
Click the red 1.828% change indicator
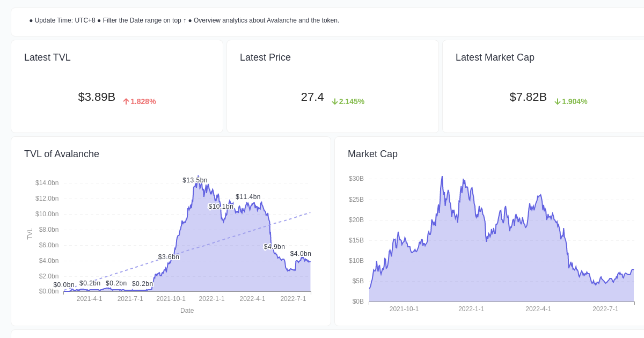(139, 101)
